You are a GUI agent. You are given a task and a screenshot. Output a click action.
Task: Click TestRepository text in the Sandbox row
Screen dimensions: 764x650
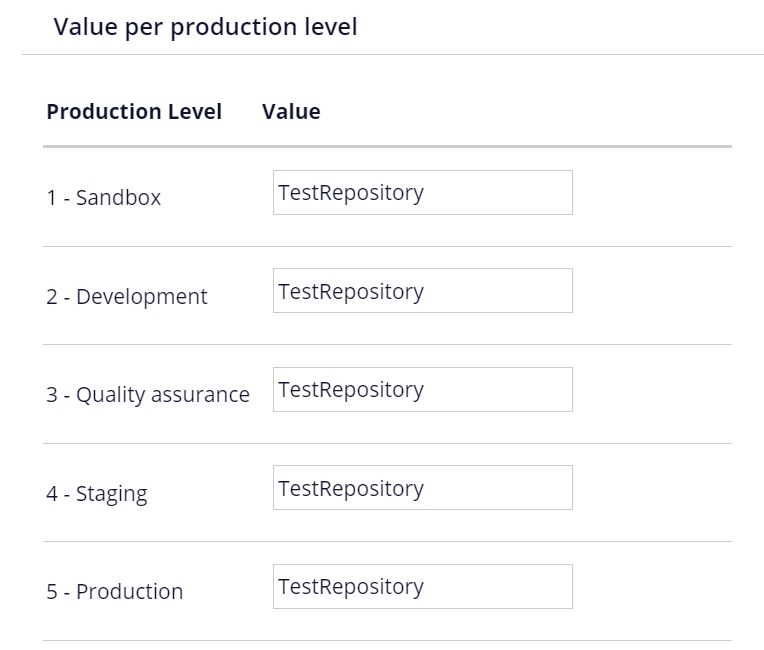(351, 193)
